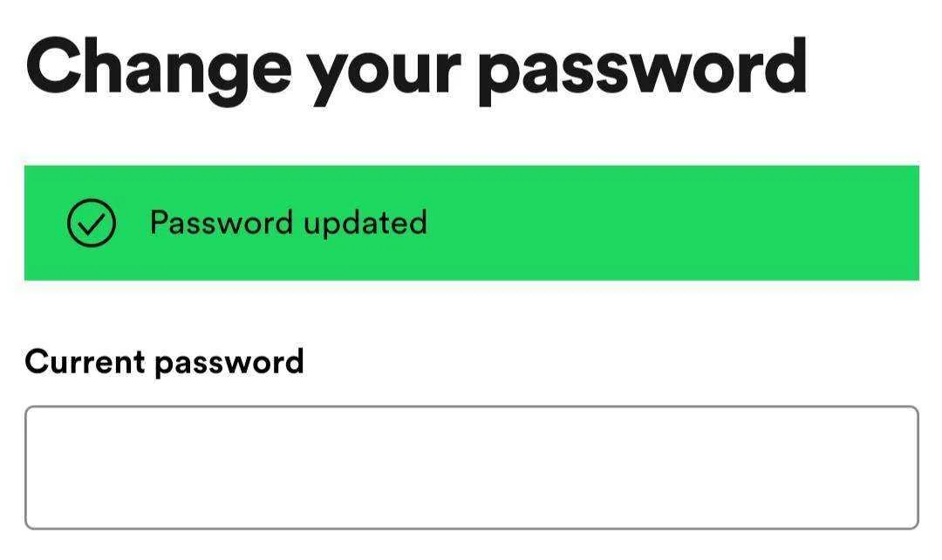Viewport: 942px width, 560px height.
Task: Click the "Current password" label
Action: (164, 362)
